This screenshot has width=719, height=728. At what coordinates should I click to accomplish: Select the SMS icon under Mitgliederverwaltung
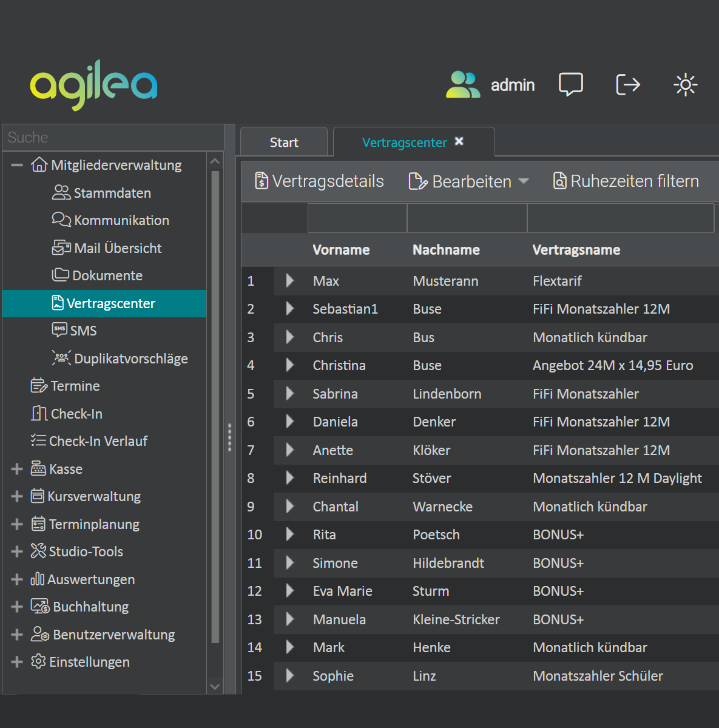point(59,330)
